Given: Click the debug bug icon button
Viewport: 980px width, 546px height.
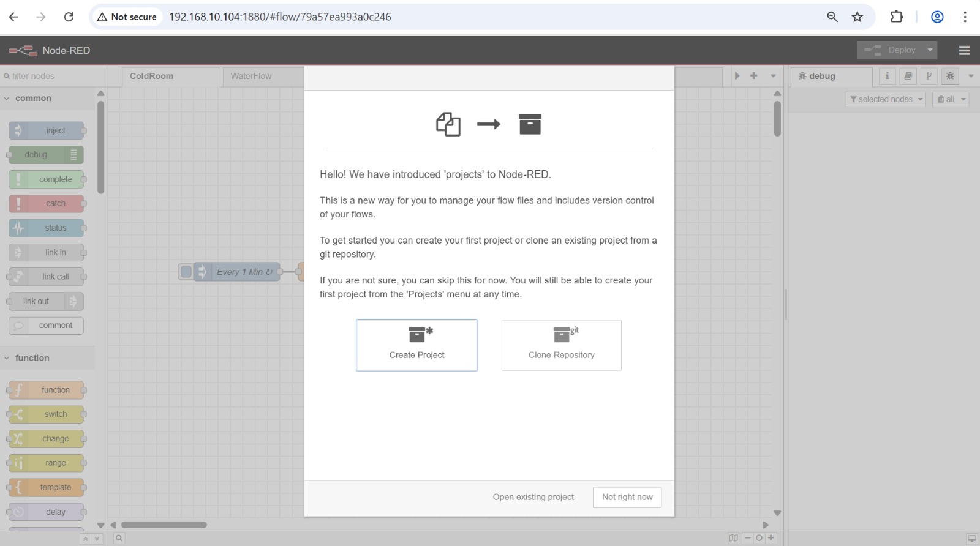Looking at the screenshot, I should pos(950,76).
